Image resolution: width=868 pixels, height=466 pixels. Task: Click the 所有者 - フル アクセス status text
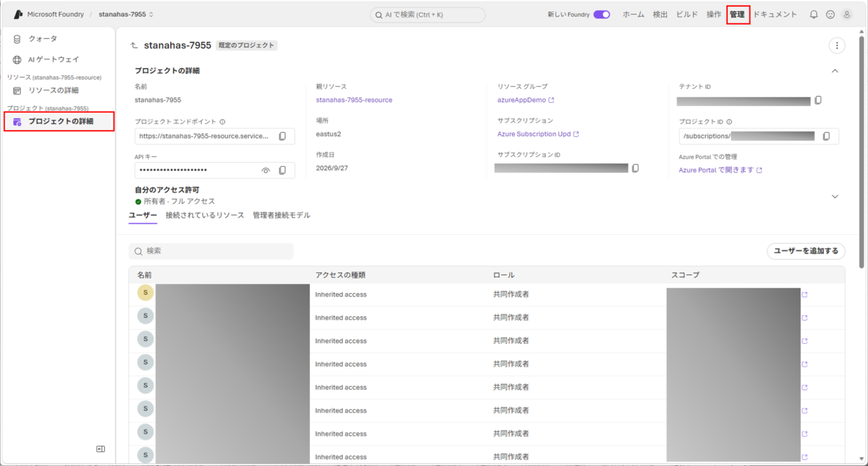(x=179, y=201)
